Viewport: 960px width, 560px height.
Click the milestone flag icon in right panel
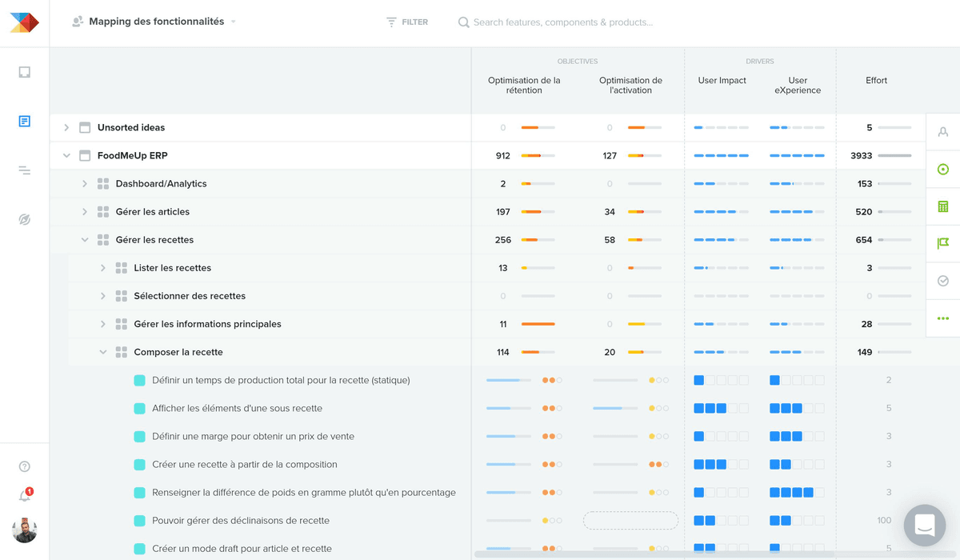point(942,243)
